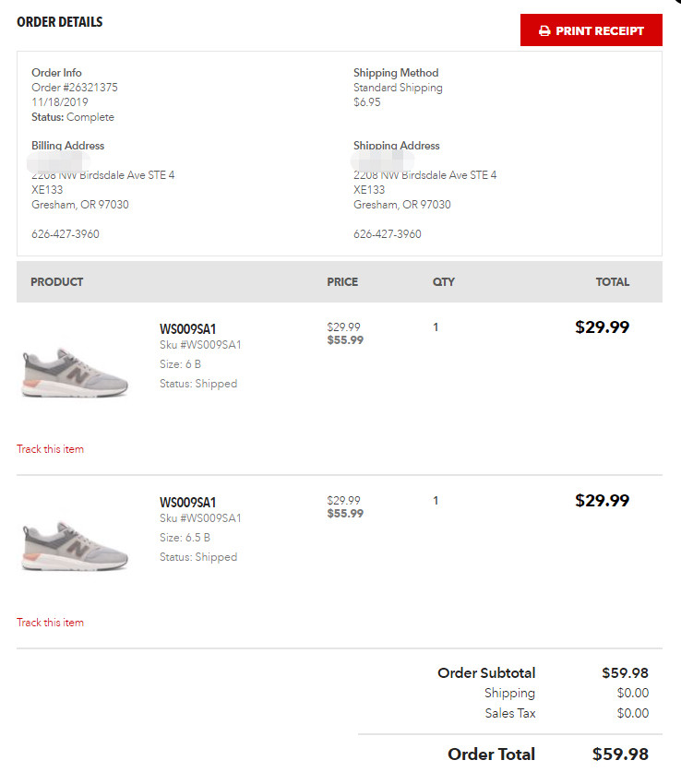Click the Order Total amount $59.98
681x784 pixels.
pos(620,754)
